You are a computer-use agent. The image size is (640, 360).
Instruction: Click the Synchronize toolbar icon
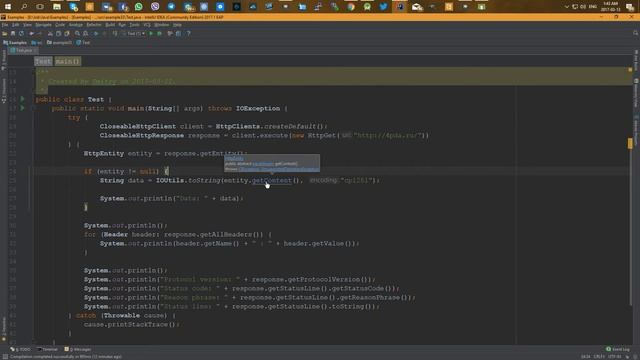coord(21,33)
